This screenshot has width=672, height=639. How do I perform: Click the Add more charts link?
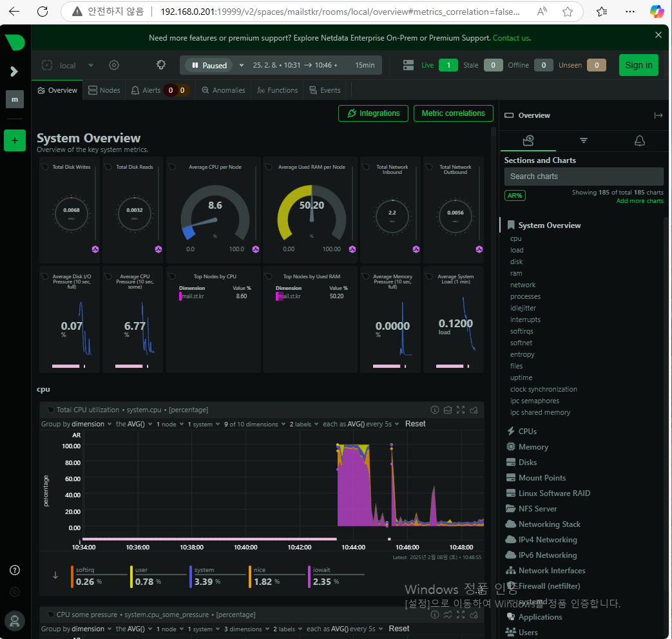[639, 201]
